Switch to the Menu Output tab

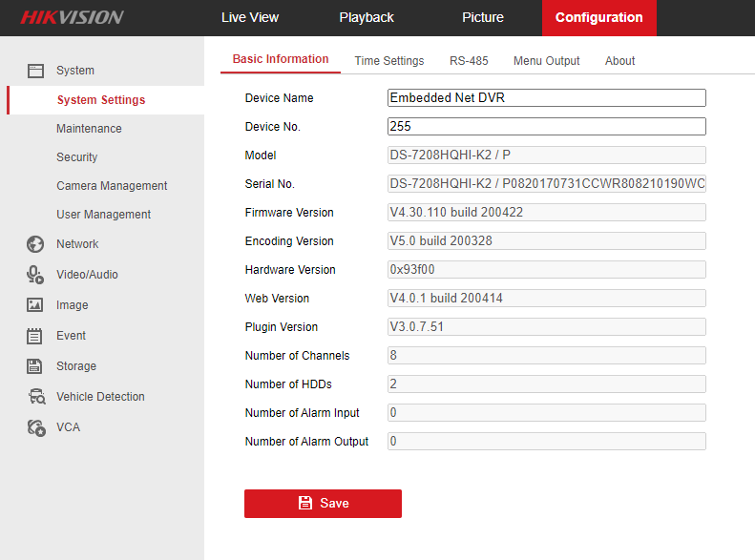coord(546,61)
